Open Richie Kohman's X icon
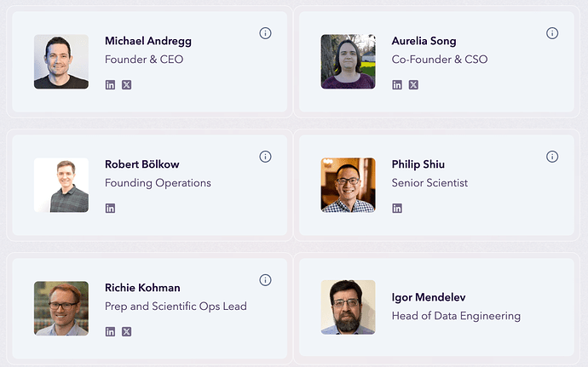The width and height of the screenshot is (588, 367). click(127, 332)
